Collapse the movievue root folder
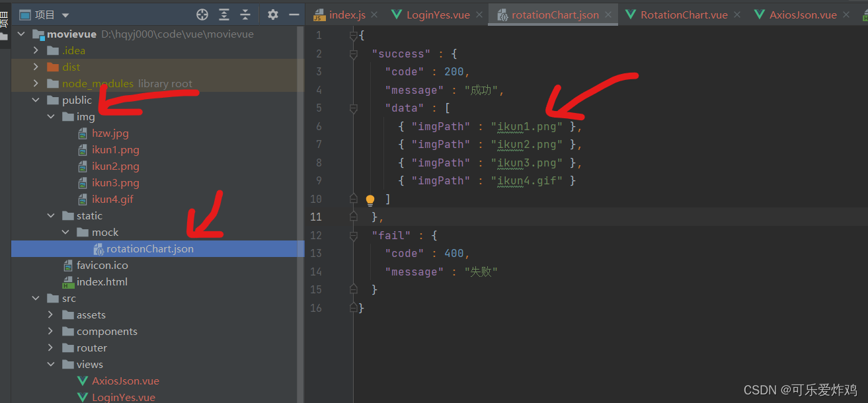The height and width of the screenshot is (403, 868). (x=21, y=34)
